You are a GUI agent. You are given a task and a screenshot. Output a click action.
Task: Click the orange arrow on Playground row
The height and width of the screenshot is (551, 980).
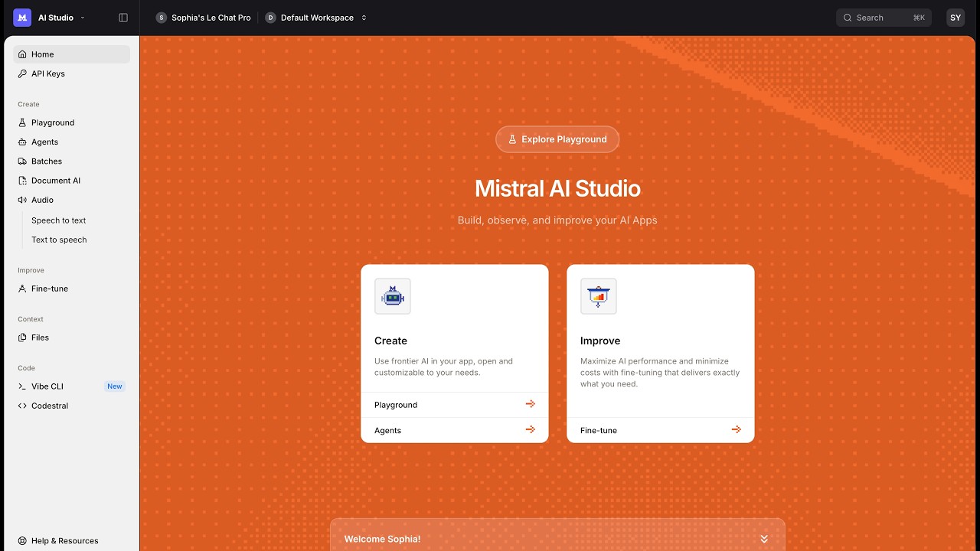click(x=530, y=404)
